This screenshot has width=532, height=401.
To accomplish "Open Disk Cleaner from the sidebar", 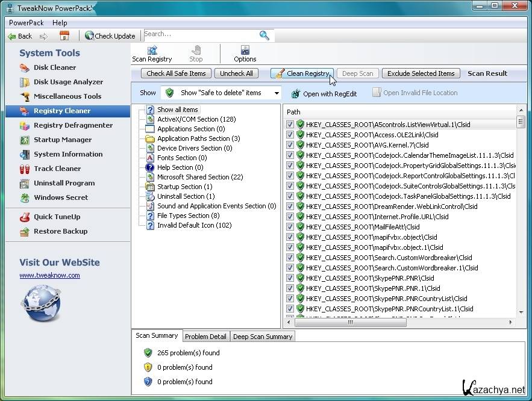I will tap(54, 67).
